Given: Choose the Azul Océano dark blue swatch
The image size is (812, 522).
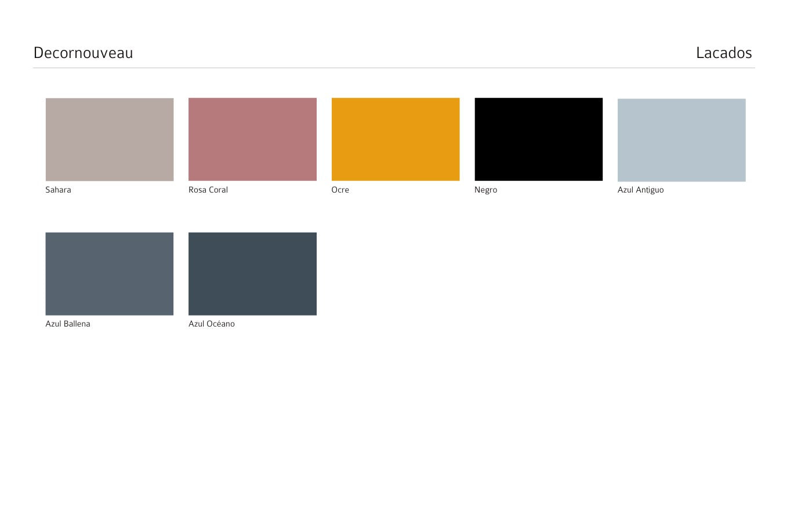Looking at the screenshot, I should tap(252, 274).
